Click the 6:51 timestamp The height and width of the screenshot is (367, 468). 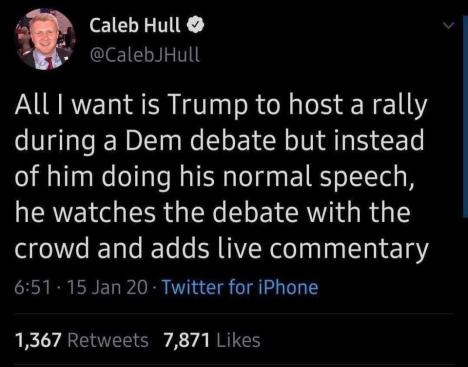[33, 288]
